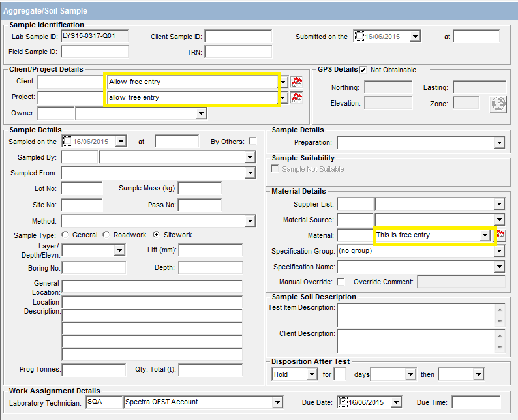Expand the Sampled From dropdown
Image resolution: width=518 pixels, height=420 pixels.
pos(250,173)
